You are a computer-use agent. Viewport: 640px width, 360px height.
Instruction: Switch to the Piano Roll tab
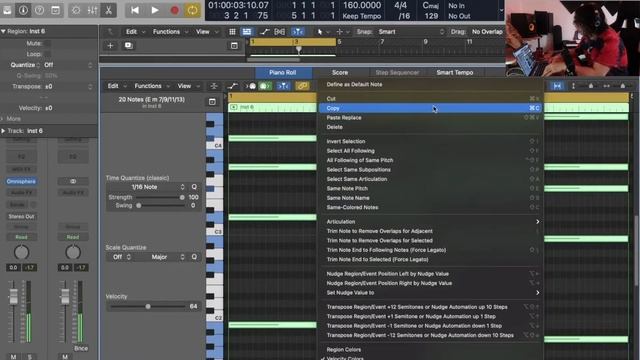282,72
